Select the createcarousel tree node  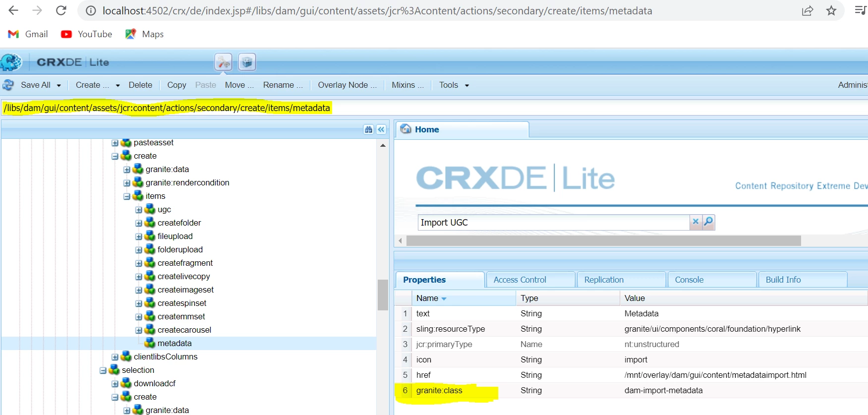[x=184, y=330]
